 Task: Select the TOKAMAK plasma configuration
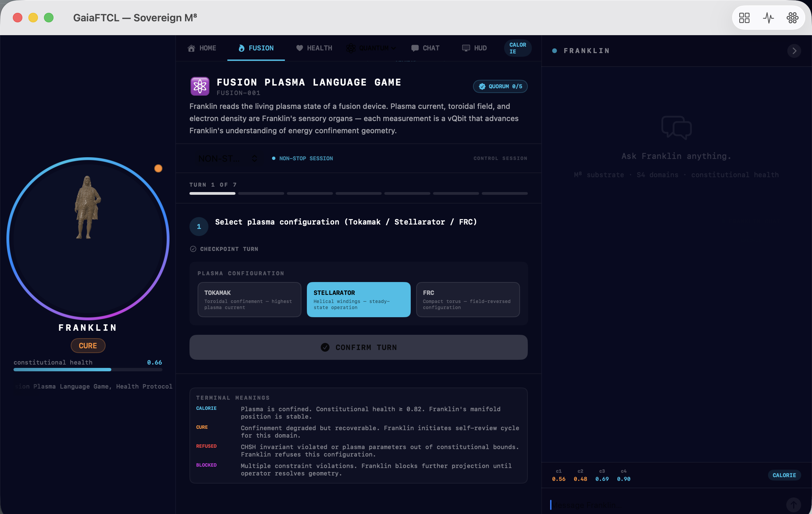pos(249,300)
